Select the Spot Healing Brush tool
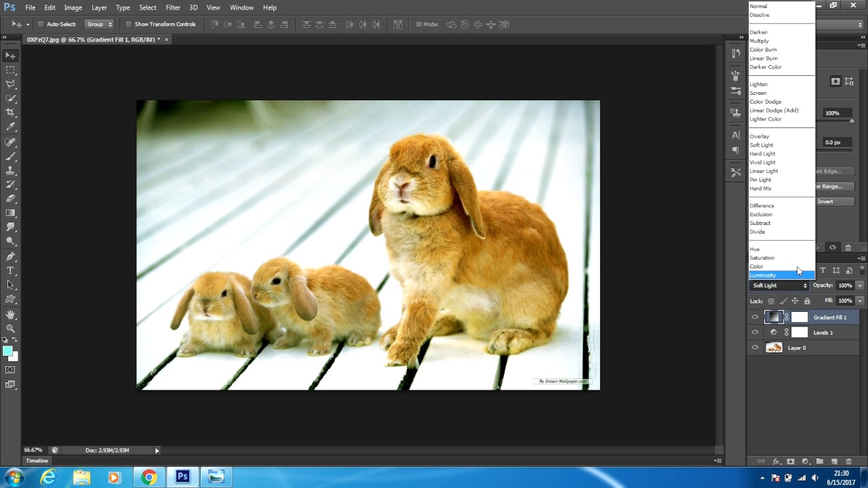 (x=10, y=142)
